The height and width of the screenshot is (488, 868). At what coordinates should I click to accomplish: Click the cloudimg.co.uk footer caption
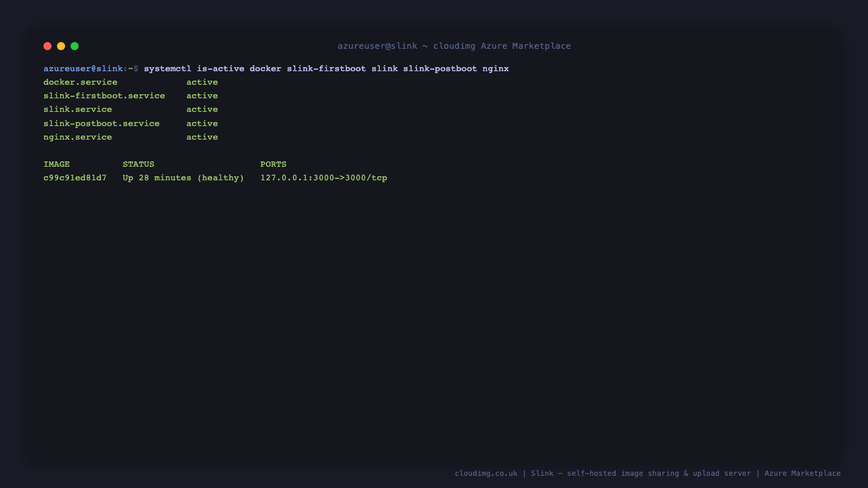(648, 473)
